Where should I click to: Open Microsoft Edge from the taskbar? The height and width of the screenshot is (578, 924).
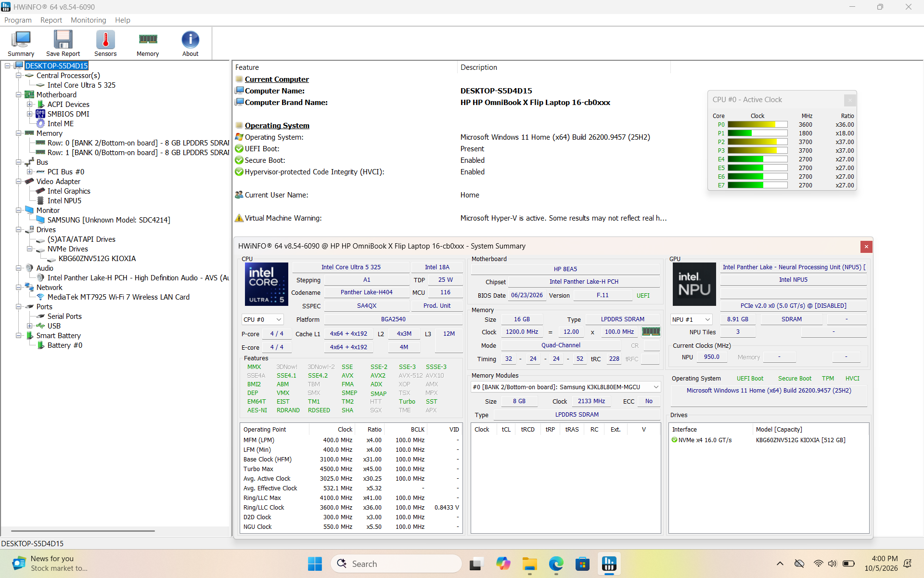(556, 564)
